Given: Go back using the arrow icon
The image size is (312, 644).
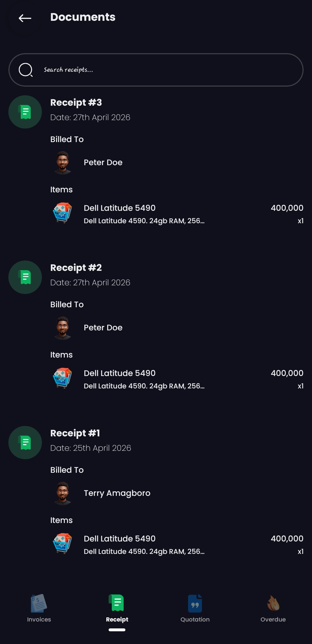Looking at the screenshot, I should 25,18.
